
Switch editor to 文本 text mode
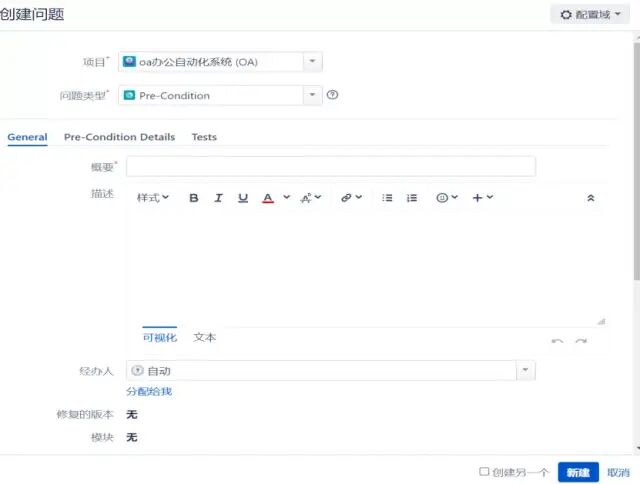pyautogui.click(x=204, y=337)
